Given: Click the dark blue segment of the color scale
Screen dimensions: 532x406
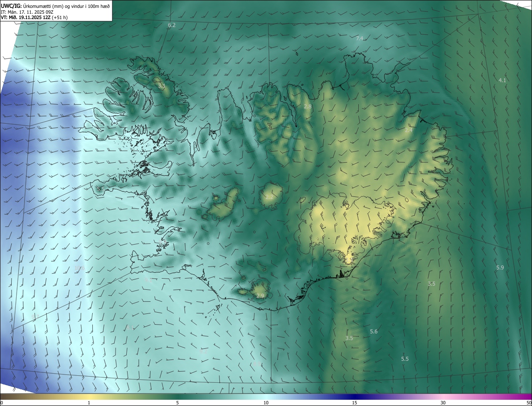Looking at the screenshot, I should [355, 397].
